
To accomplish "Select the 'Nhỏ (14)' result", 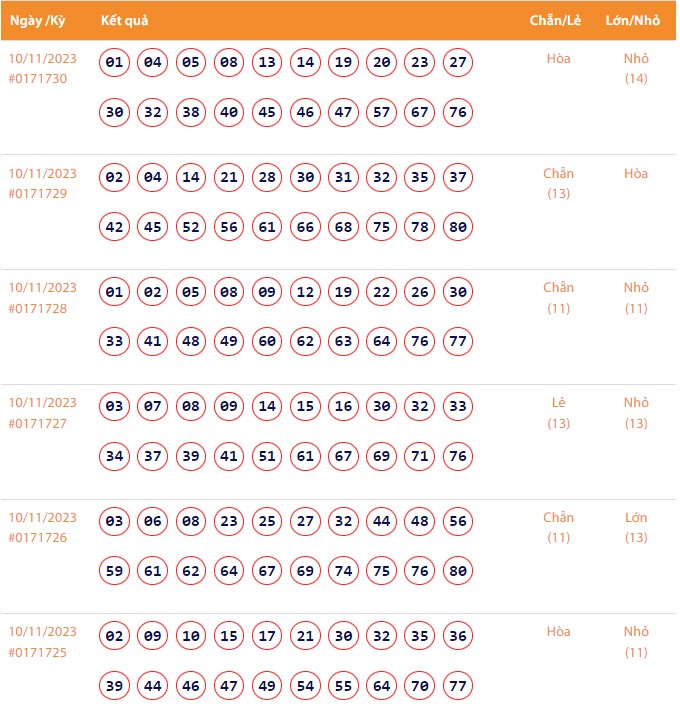I will 636,68.
